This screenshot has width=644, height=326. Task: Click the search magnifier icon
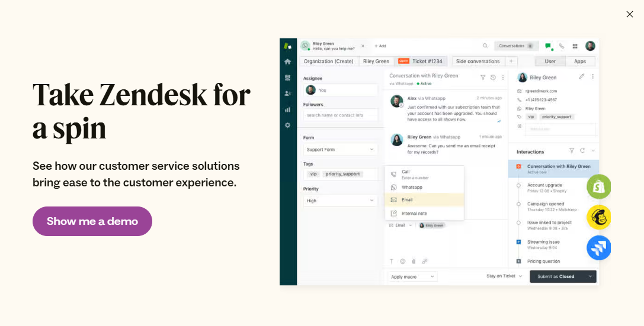click(x=485, y=46)
